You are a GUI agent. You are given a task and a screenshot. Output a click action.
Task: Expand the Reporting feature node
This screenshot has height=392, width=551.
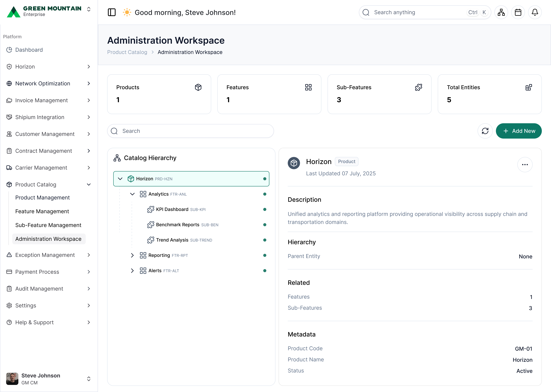tap(132, 255)
